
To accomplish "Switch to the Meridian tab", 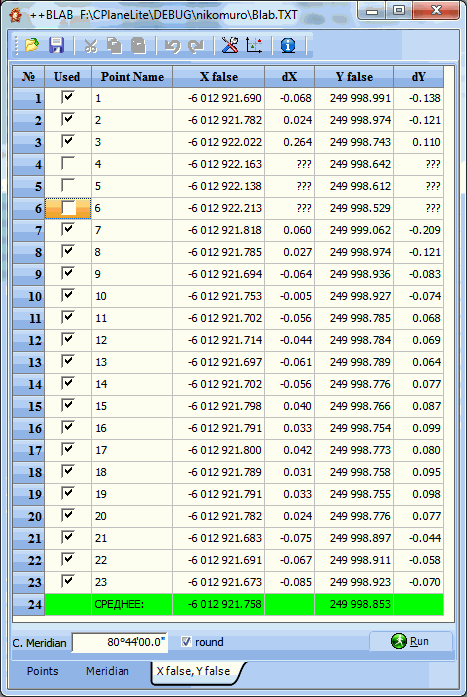I will 107,671.
